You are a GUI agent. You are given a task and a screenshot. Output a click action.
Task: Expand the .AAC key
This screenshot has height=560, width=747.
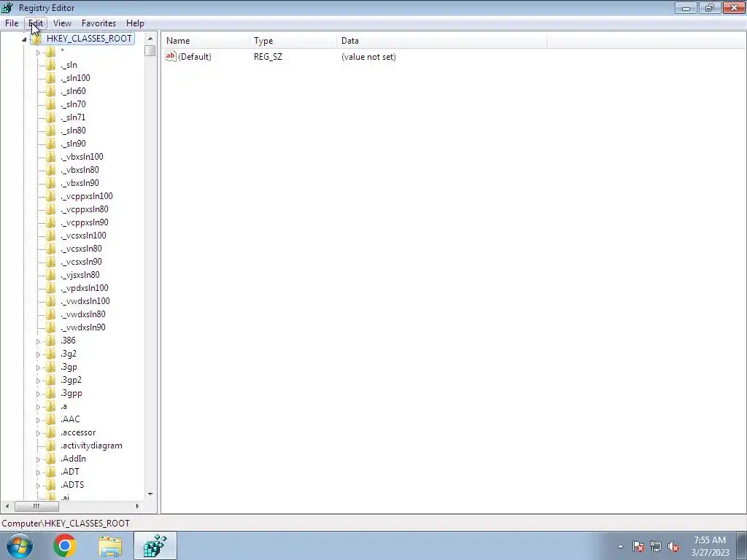[38, 420]
